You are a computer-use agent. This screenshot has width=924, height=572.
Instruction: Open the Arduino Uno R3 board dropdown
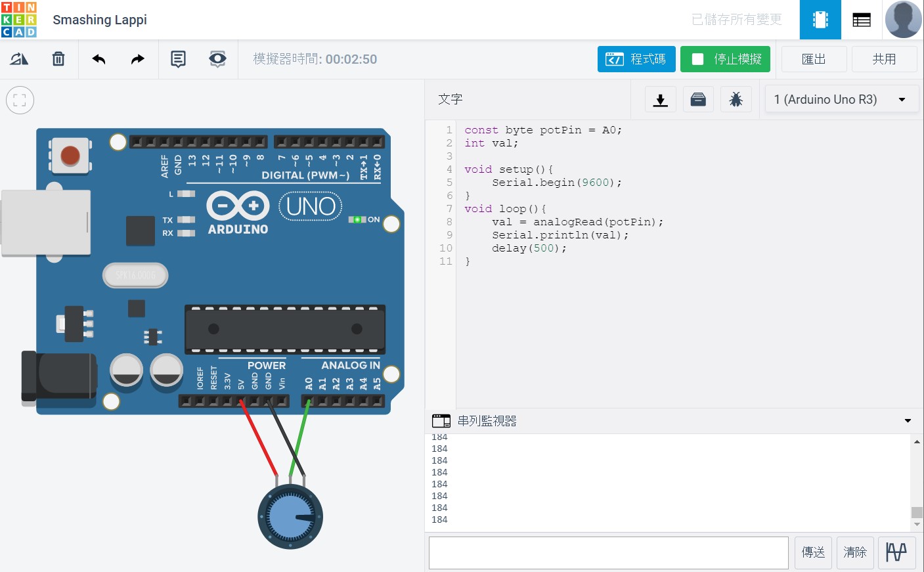click(841, 100)
